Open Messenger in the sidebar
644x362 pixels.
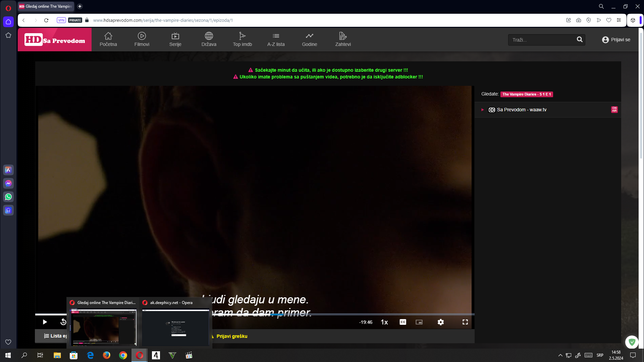click(x=8, y=183)
